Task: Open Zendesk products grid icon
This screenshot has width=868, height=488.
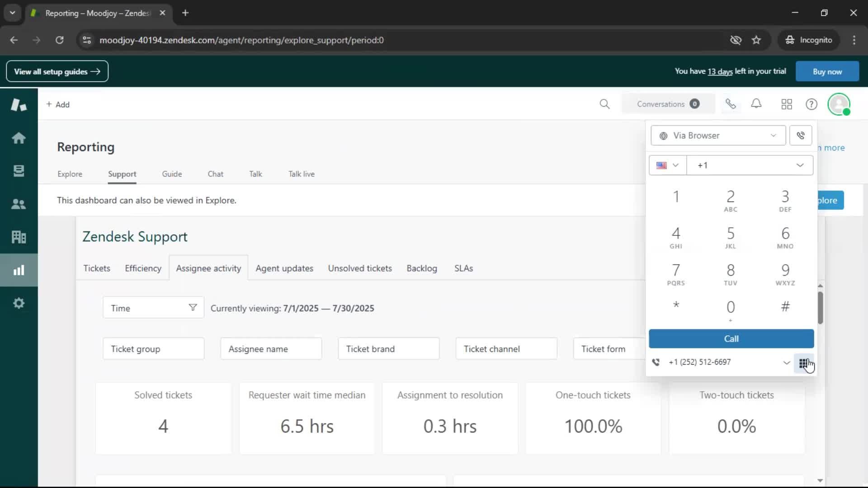Action: click(787, 104)
